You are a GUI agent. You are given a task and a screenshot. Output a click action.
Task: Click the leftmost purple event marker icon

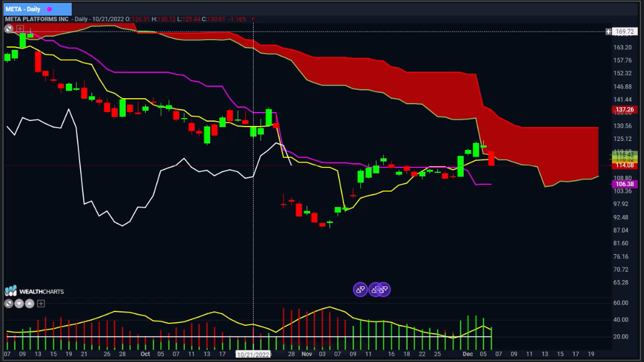click(360, 290)
